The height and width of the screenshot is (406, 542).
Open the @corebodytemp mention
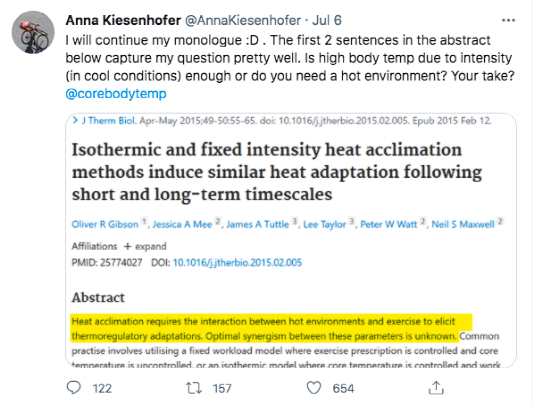coord(116,94)
